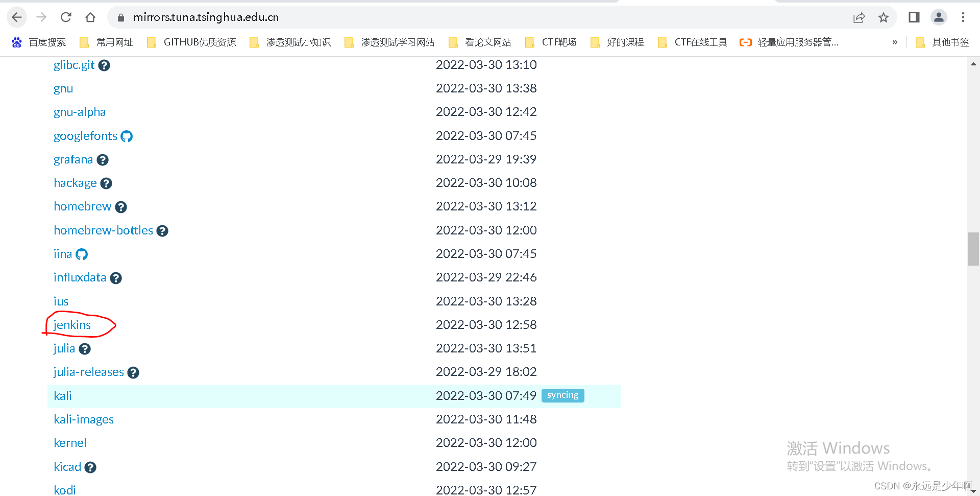Open the gnu-alpha mirror link
The image size is (980, 496).
pyautogui.click(x=80, y=112)
